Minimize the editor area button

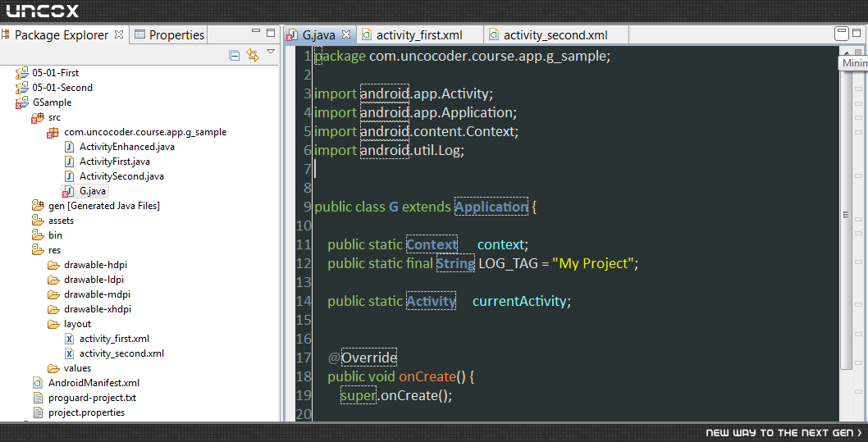click(x=842, y=33)
